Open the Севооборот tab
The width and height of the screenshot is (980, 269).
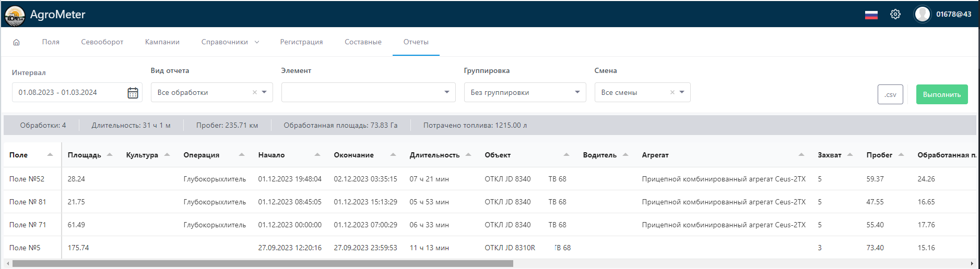(102, 42)
